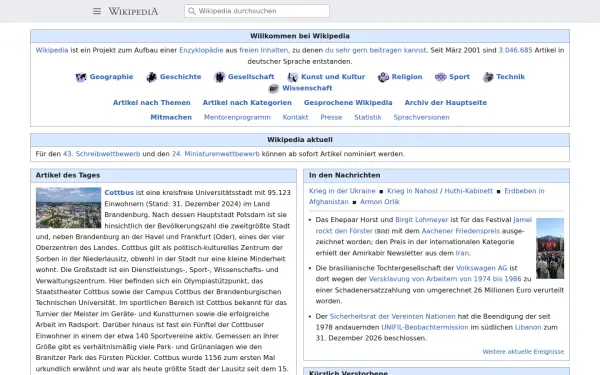Open the Geschichte portal link
This screenshot has height=375, width=600.
point(181,77)
